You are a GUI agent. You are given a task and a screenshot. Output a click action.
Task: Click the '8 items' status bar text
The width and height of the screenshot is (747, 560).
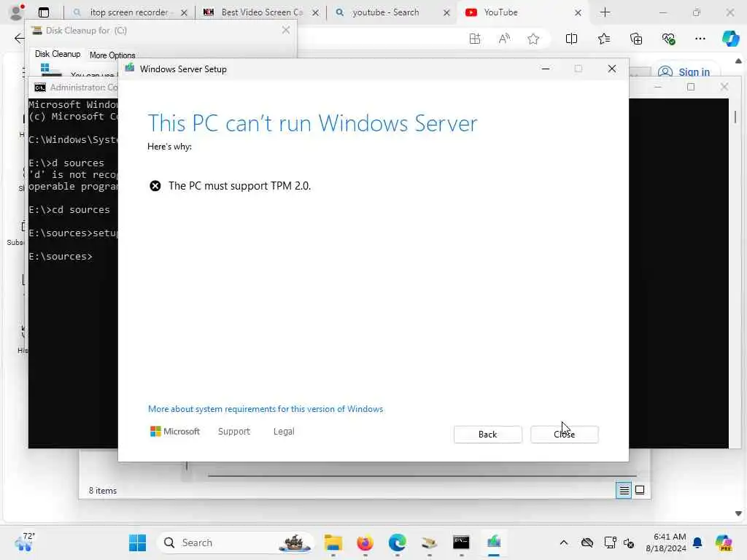coord(102,491)
